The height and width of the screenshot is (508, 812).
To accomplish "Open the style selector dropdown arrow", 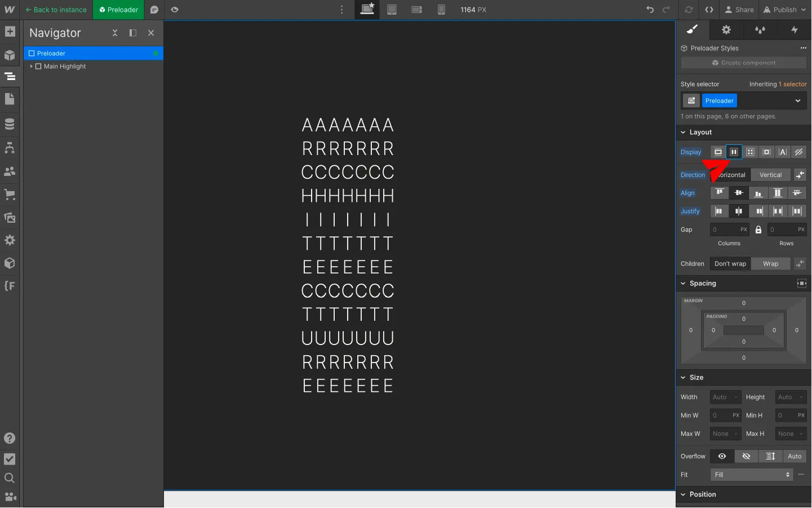I will pyautogui.click(x=798, y=101).
